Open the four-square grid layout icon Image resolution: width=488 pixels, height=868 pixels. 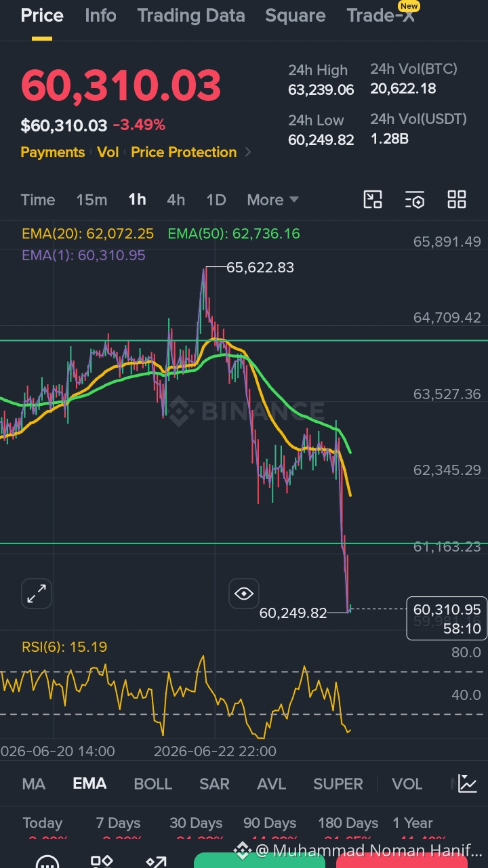coord(457,199)
